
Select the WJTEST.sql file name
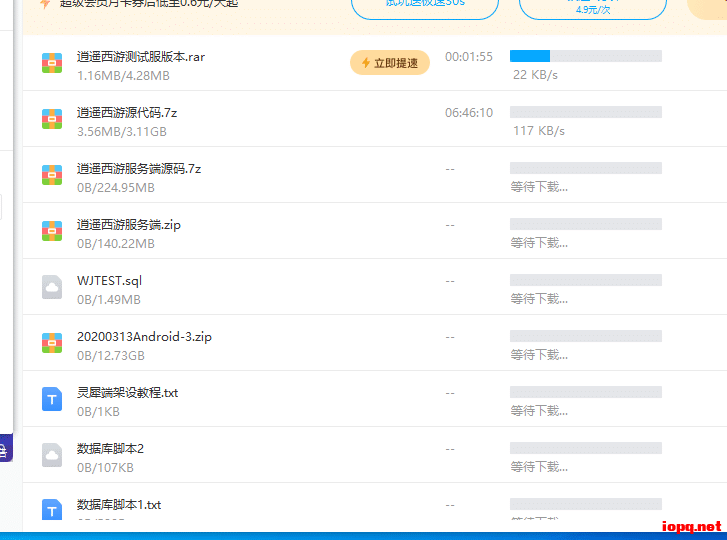coord(110,281)
